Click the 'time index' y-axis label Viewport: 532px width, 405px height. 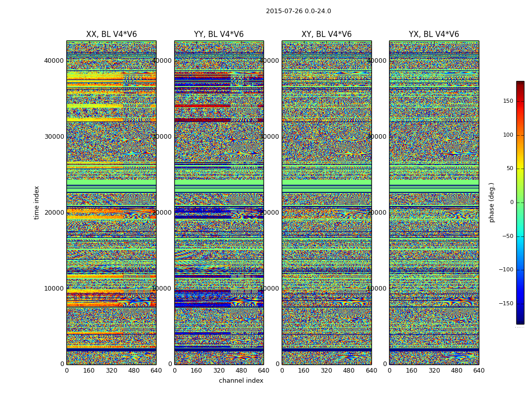(x=36, y=202)
